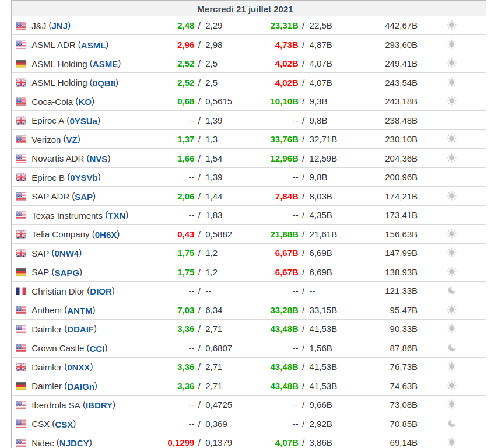Open the Daimler (DAIGn) link
Viewport: 498px width, 448px height.
(x=81, y=387)
